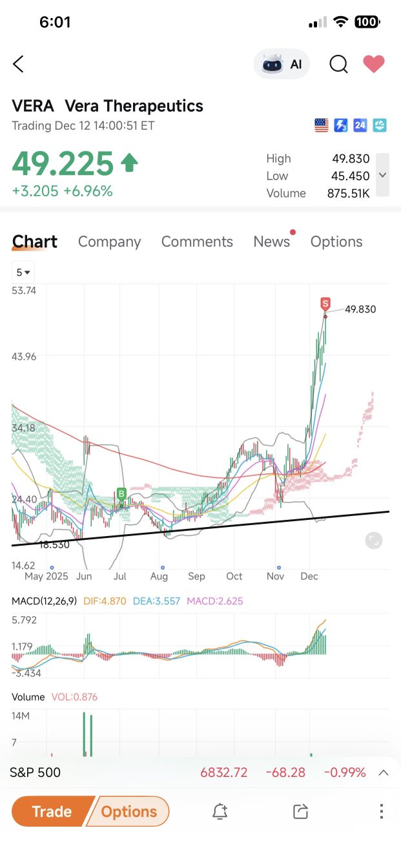Switch to the Comments tab

197,242
